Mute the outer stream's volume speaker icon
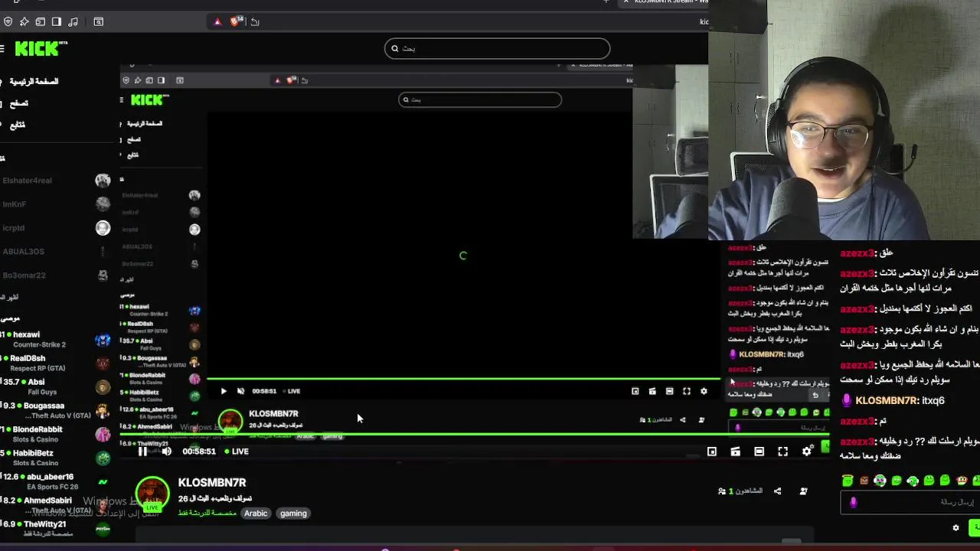The width and height of the screenshot is (980, 551). click(x=166, y=452)
